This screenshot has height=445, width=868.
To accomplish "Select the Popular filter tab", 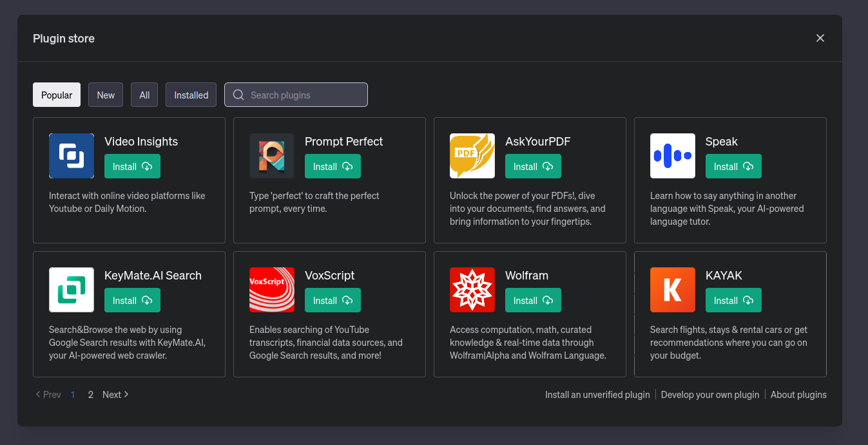I will click(x=57, y=95).
